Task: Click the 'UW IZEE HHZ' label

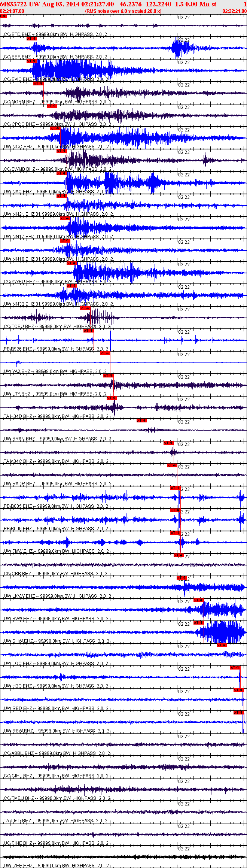Action: 18,866
